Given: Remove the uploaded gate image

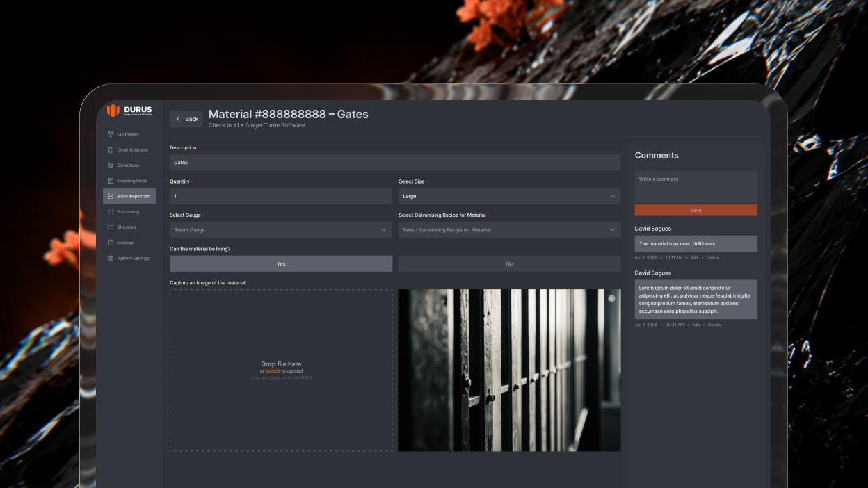Looking at the screenshot, I should (x=611, y=298).
